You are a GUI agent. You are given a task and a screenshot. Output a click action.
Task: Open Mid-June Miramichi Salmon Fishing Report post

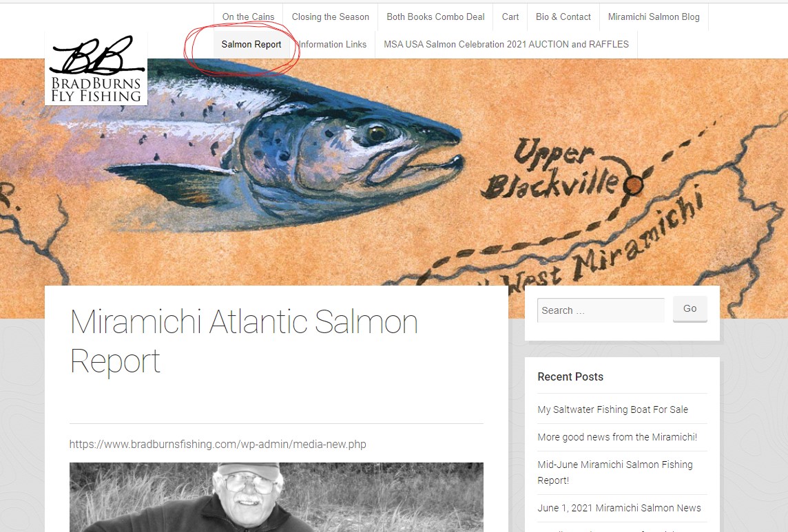pyautogui.click(x=615, y=472)
